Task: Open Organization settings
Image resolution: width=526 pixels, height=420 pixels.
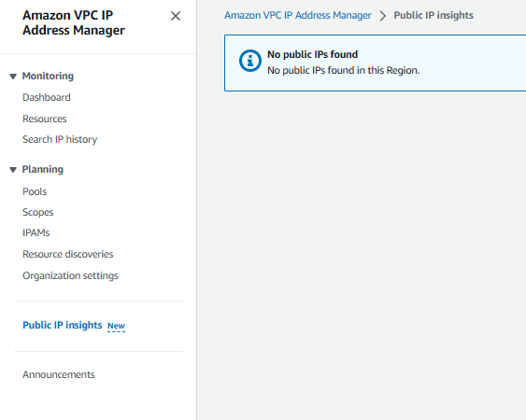Action: (x=70, y=276)
